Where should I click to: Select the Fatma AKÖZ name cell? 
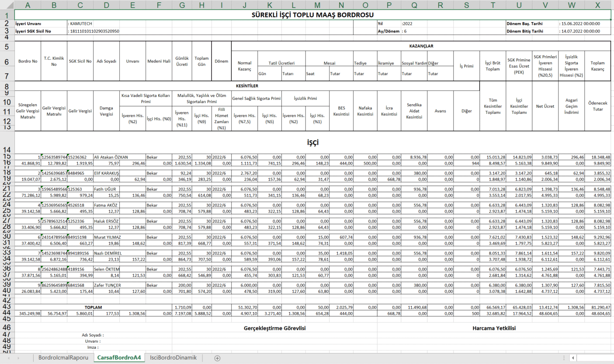[x=107, y=205]
